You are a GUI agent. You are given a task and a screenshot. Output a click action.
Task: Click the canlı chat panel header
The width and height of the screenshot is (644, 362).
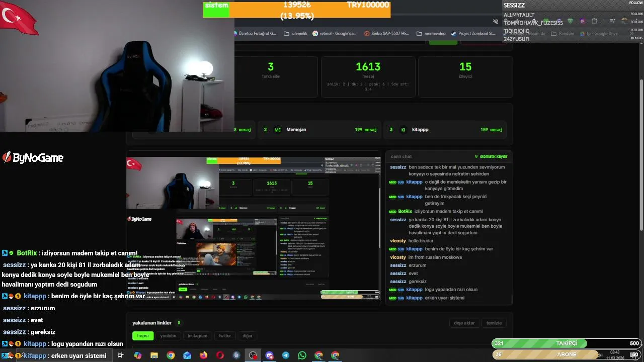pyautogui.click(x=449, y=156)
